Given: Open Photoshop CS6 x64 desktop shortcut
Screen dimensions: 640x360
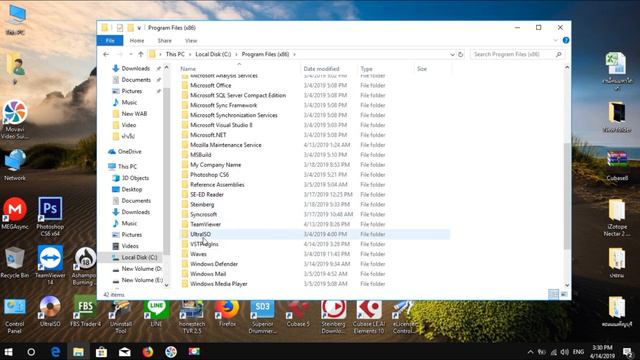Looking at the screenshot, I should point(50,216).
